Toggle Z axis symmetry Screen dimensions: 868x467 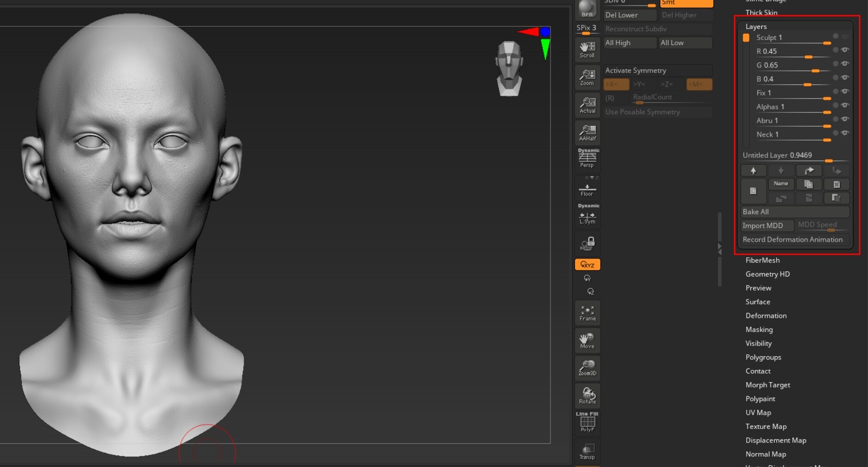click(x=671, y=84)
